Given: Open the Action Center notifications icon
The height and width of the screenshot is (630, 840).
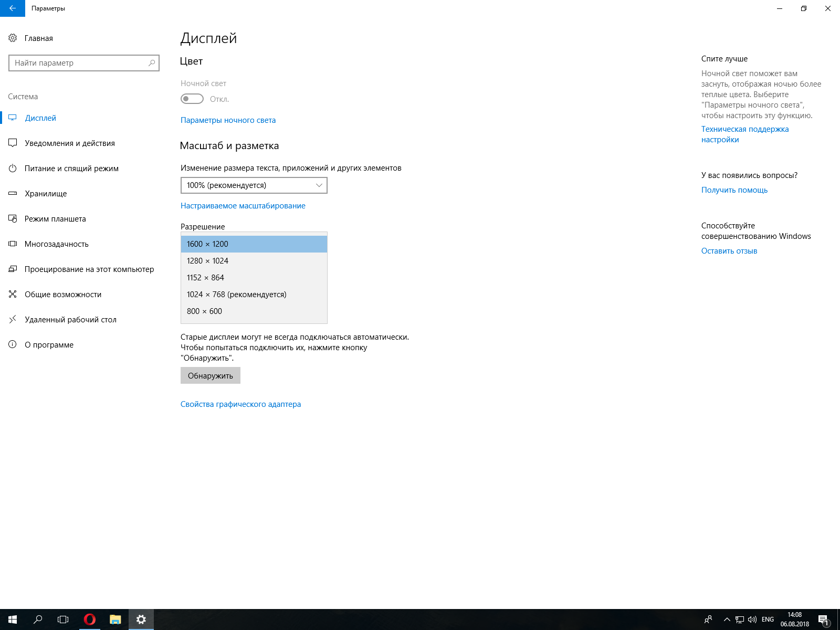Looking at the screenshot, I should pyautogui.click(x=824, y=619).
